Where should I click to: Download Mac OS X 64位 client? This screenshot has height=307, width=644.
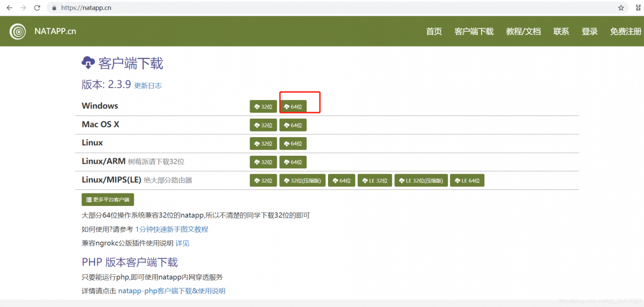pos(293,125)
